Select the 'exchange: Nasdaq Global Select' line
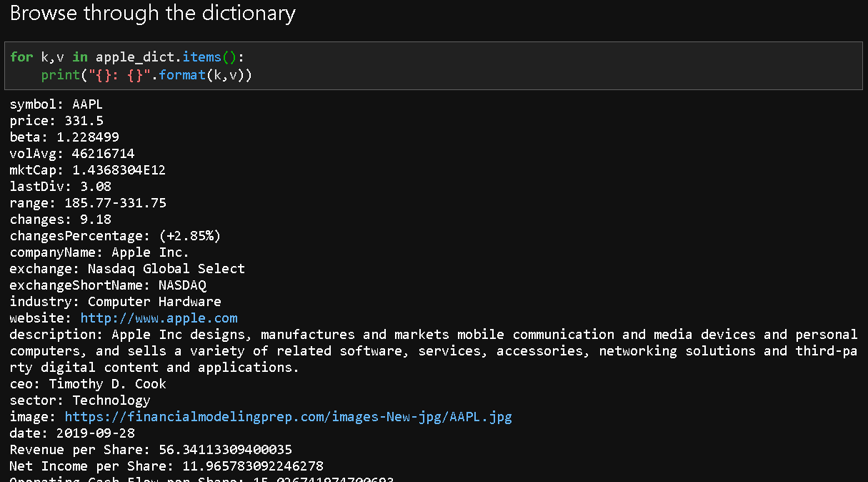This screenshot has height=482, width=868. point(126,269)
